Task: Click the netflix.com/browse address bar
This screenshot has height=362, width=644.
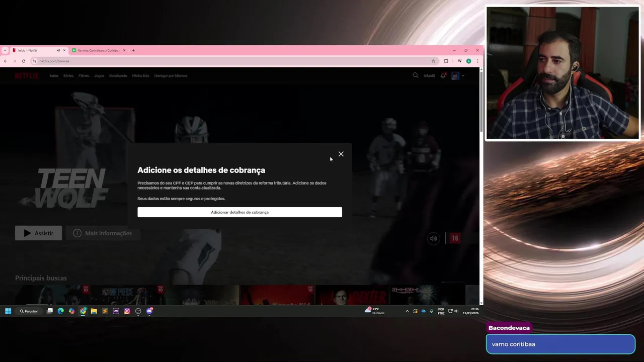Action: pos(234,61)
